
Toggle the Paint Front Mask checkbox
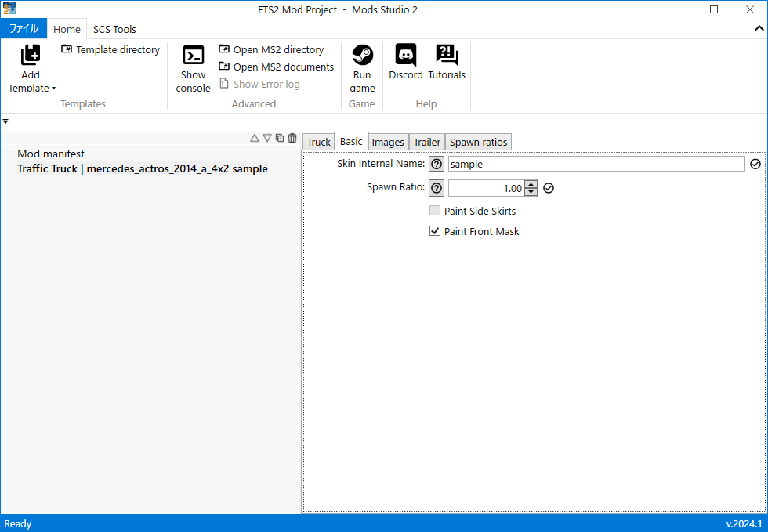click(435, 231)
